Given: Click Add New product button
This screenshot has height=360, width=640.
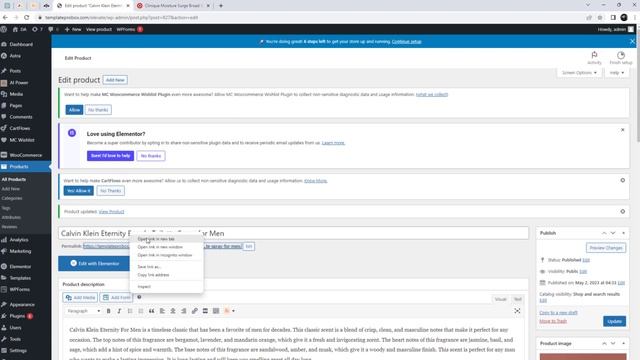Looking at the screenshot, I should coord(115,80).
